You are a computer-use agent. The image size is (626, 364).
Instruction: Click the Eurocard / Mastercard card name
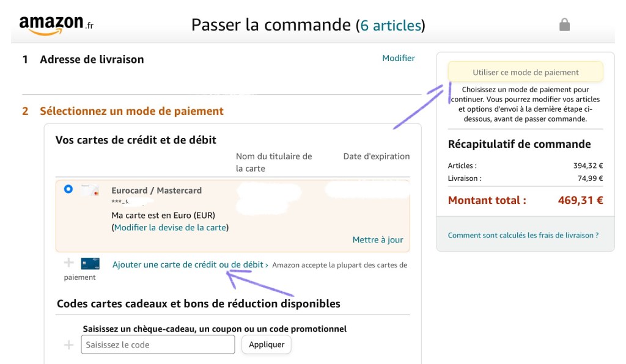pos(156,191)
